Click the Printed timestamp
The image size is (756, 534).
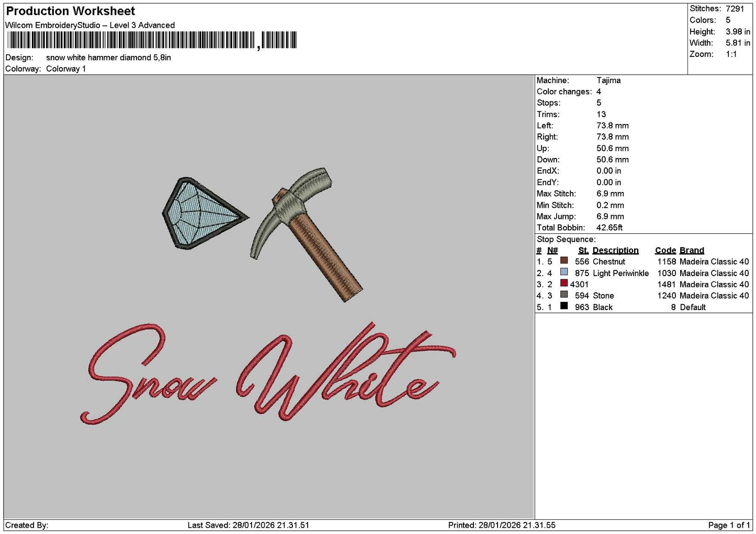point(502,525)
